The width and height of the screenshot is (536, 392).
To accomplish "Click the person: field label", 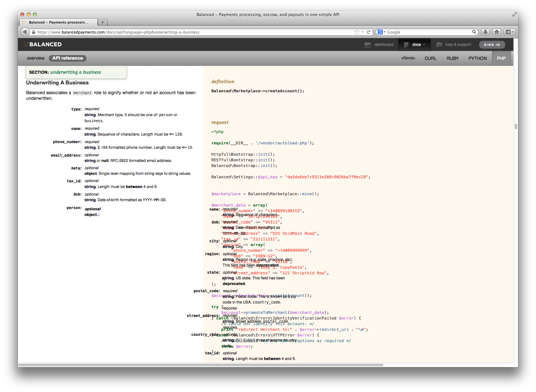I will 74,208.
